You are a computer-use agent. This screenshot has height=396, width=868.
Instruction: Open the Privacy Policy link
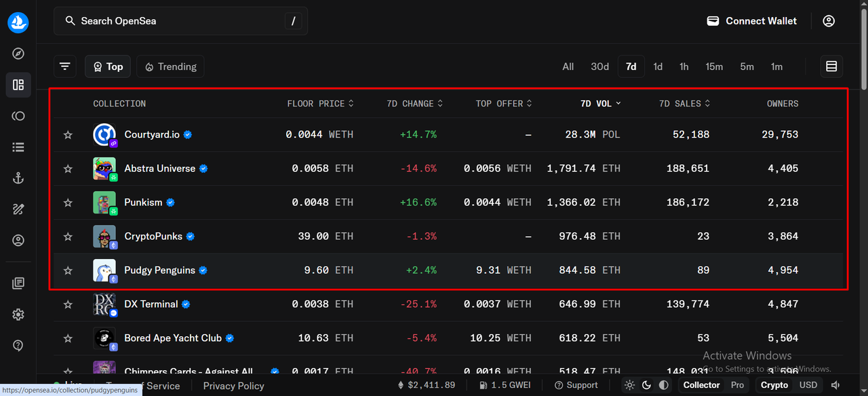[233, 386]
